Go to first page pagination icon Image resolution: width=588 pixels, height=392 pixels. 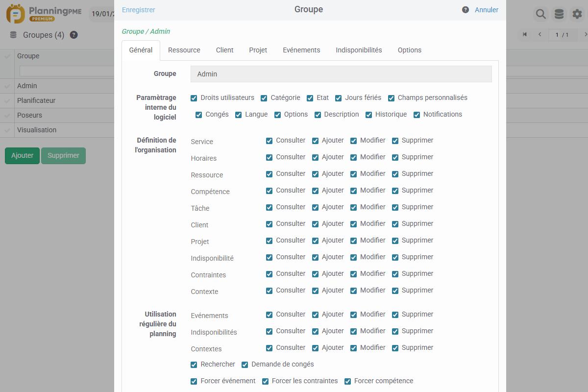pos(525,34)
